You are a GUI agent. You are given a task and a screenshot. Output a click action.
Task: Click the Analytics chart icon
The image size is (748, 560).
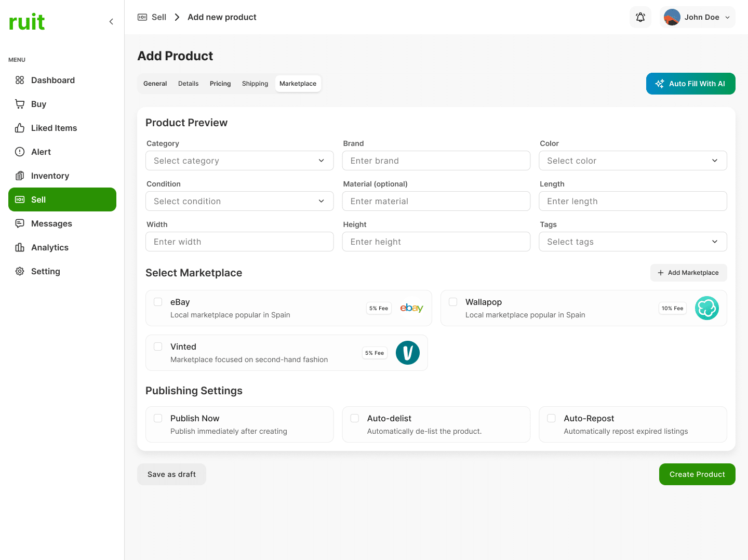click(20, 247)
